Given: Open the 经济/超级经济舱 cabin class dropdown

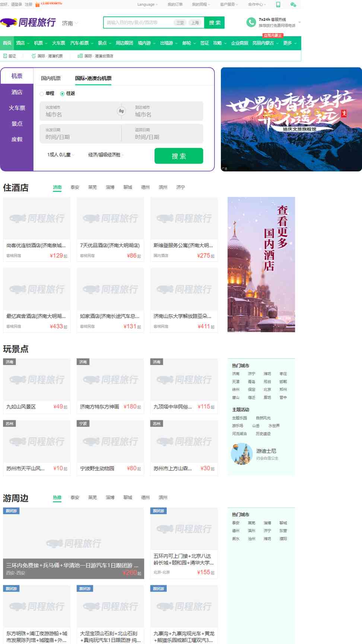Looking at the screenshot, I should click(106, 155).
